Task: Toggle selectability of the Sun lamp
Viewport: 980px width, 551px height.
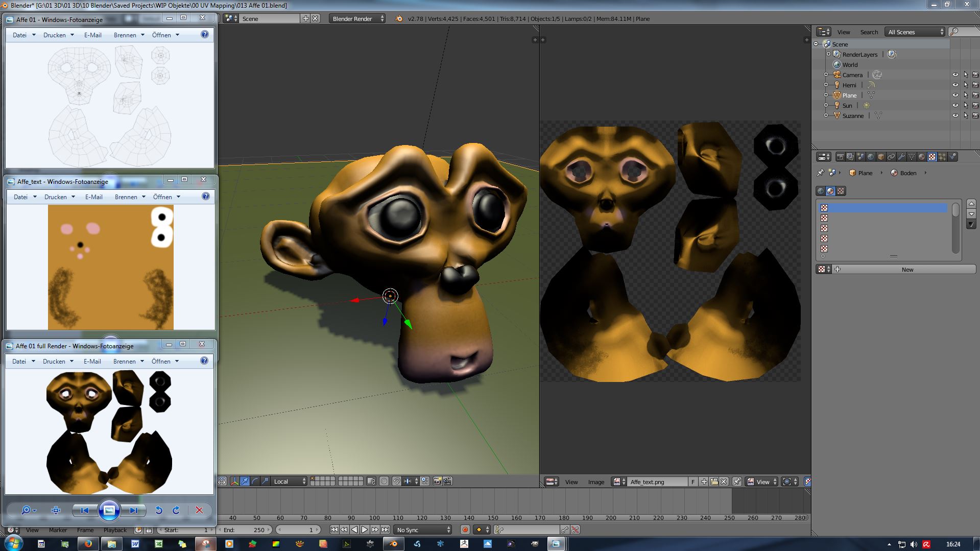Action: [x=966, y=105]
